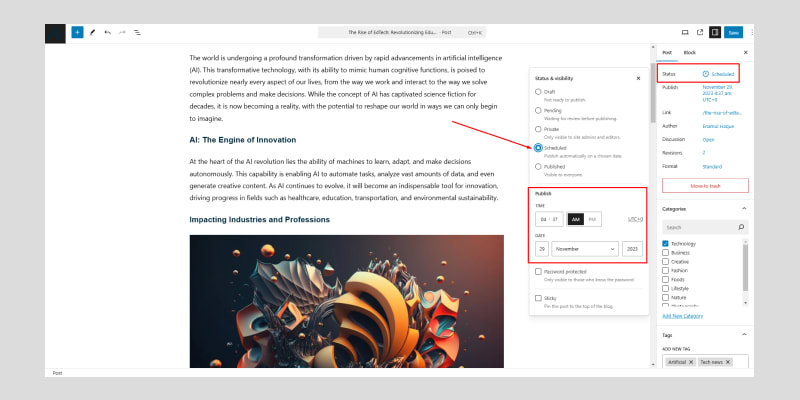This screenshot has height=400, width=800.
Task: Remove the Tech news tag
Action: click(x=728, y=362)
